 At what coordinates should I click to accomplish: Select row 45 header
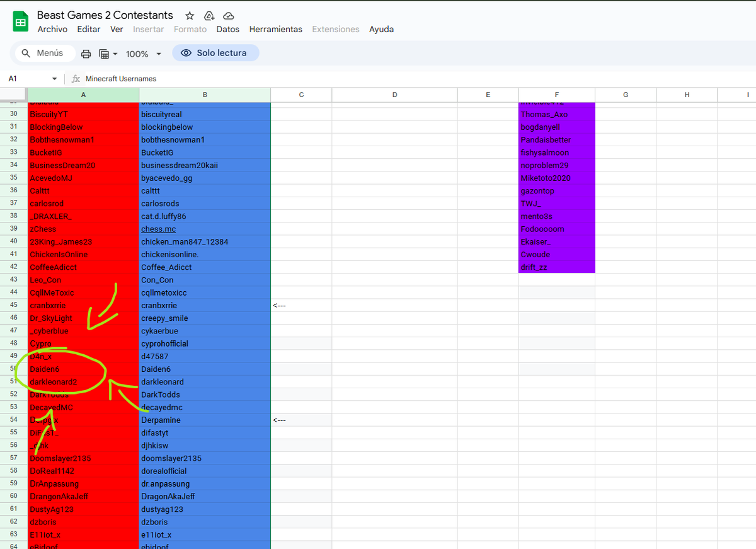[x=13, y=305]
